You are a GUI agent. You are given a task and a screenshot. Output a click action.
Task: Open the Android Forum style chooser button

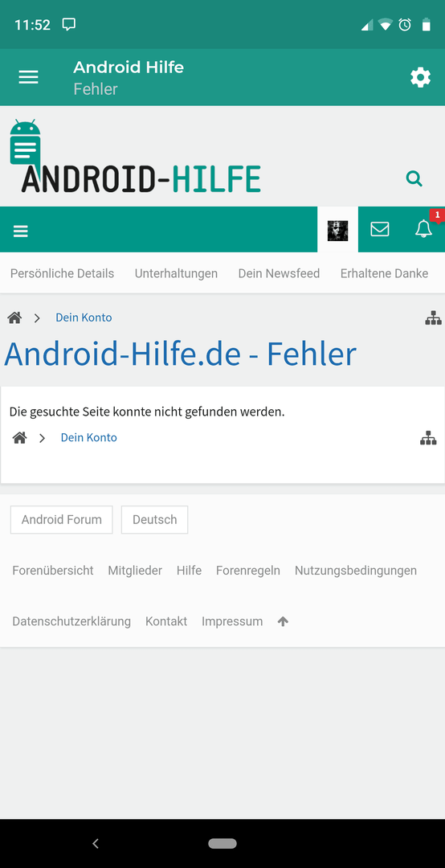[x=61, y=520]
